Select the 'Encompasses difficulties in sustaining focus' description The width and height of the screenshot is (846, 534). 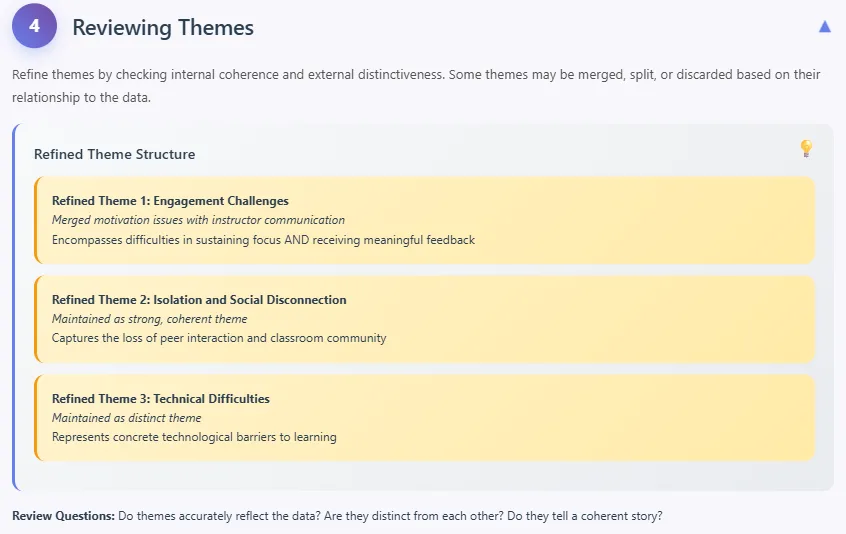(263, 240)
